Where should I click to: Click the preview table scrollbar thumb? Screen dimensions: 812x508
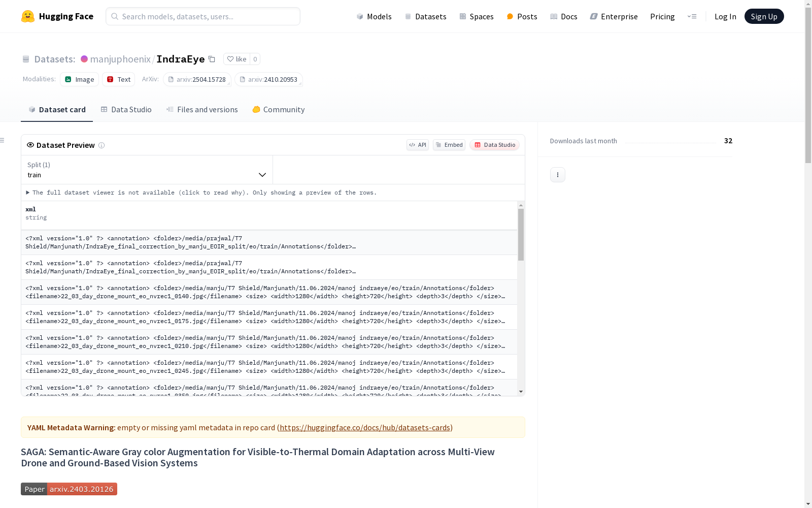click(x=521, y=235)
